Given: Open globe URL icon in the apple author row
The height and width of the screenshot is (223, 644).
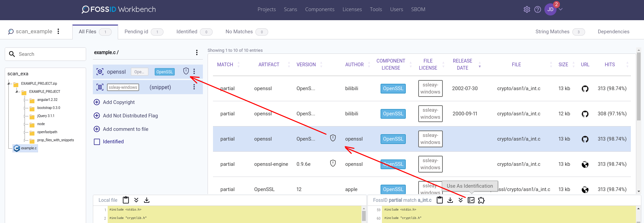Looking at the screenshot, I should point(585,190).
